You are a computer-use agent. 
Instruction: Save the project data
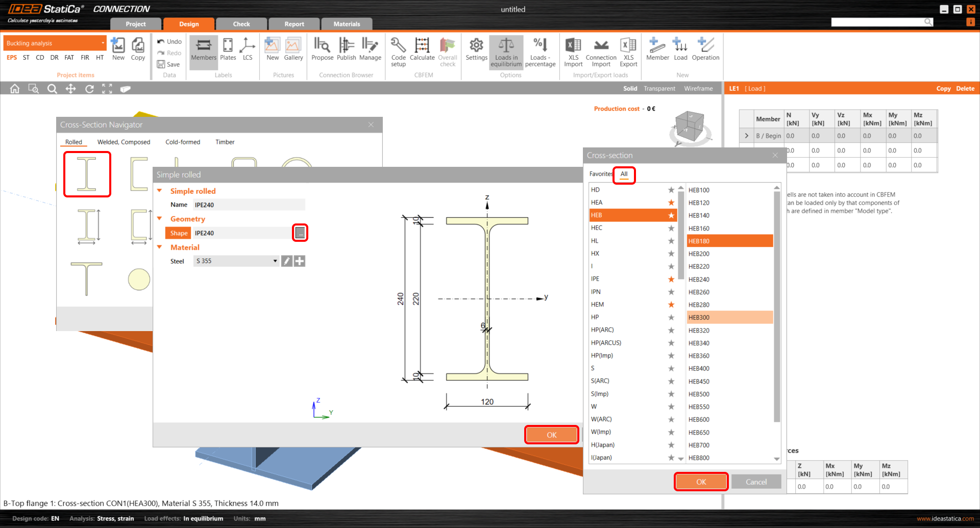(168, 64)
